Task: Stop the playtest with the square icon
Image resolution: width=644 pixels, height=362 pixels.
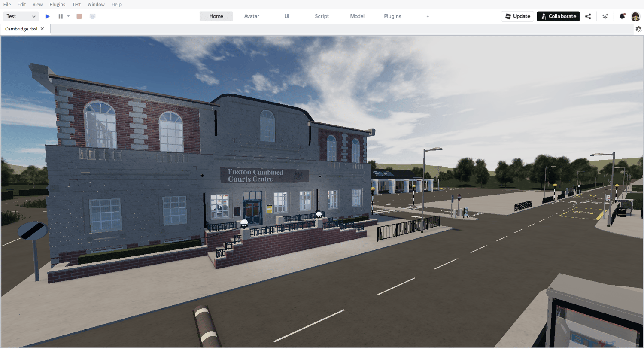Action: click(x=79, y=16)
